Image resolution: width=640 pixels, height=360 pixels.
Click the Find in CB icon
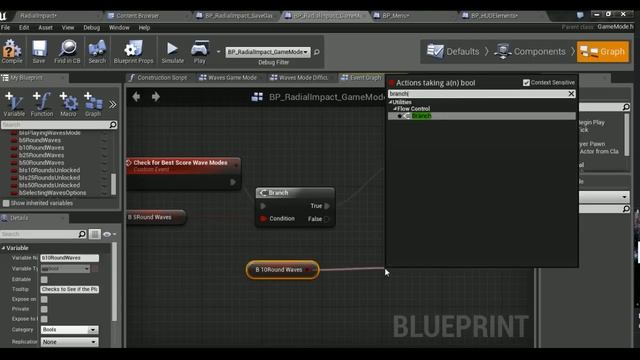pos(67,51)
